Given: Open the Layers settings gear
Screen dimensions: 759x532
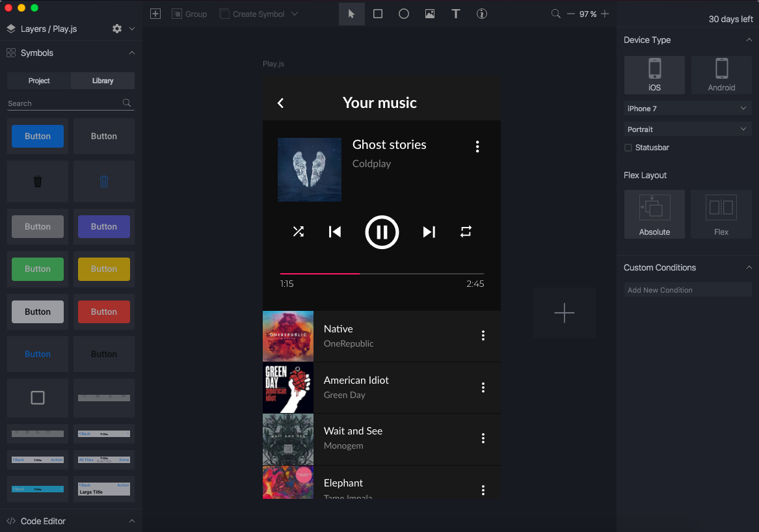Looking at the screenshot, I should pos(116,29).
